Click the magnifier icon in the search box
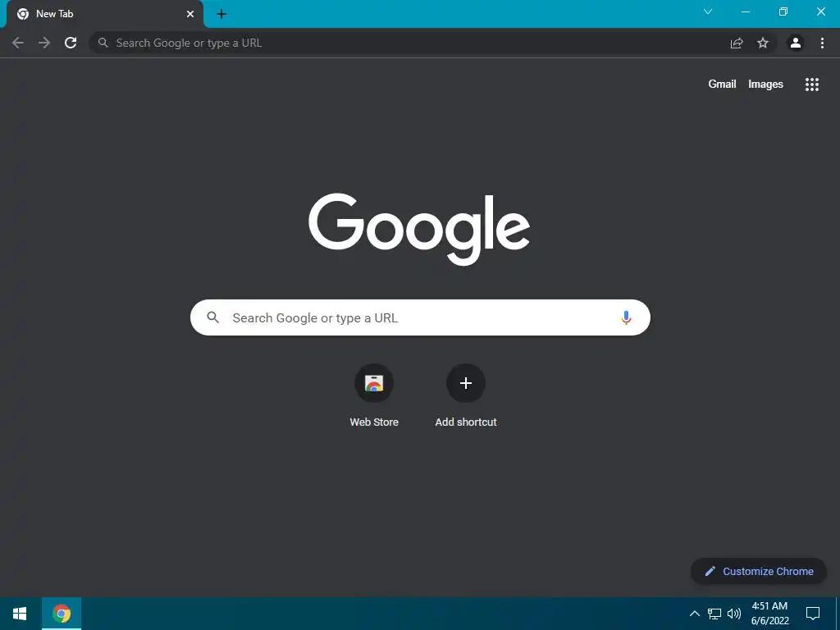This screenshot has height=630, width=840. coord(212,317)
